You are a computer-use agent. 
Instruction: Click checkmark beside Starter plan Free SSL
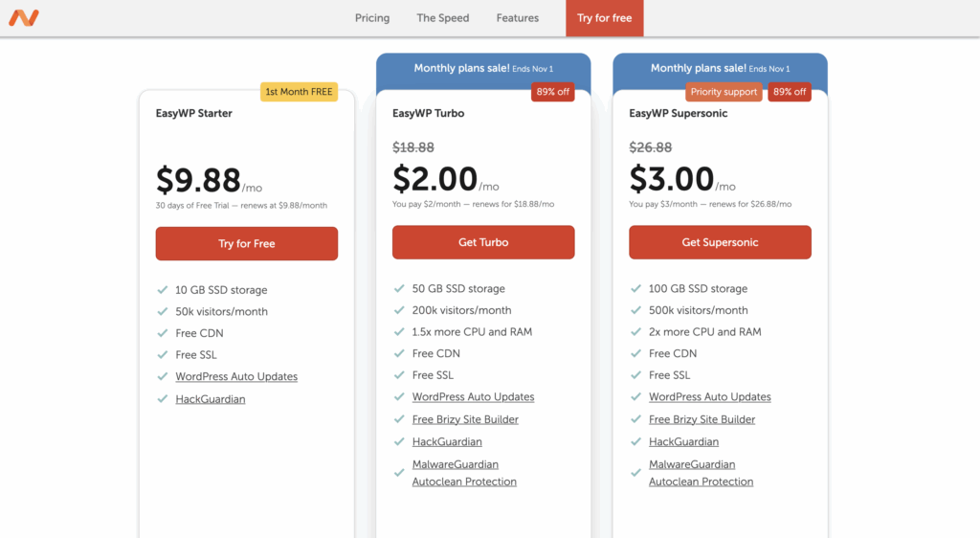(163, 355)
